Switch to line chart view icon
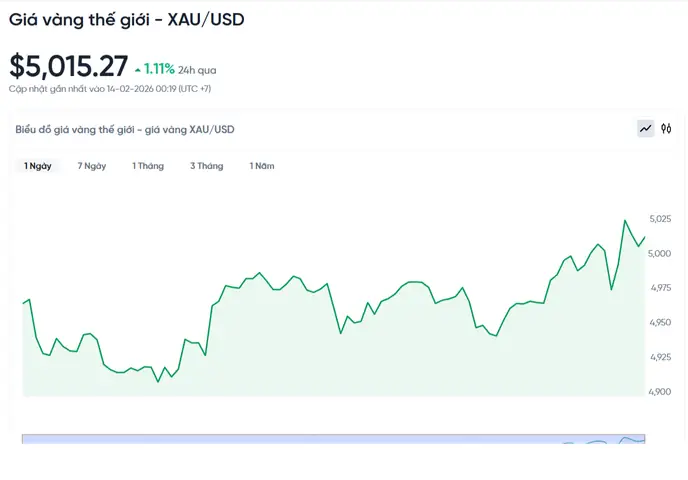The image size is (688, 480). click(645, 129)
